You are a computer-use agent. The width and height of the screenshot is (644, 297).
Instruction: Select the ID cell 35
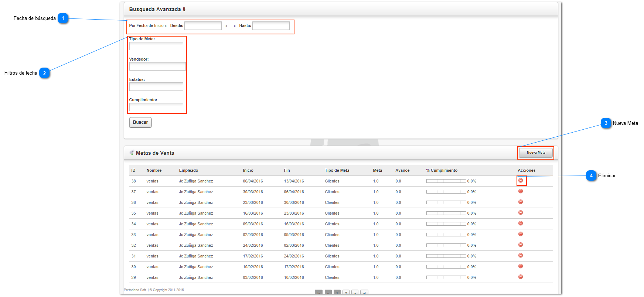tap(133, 213)
